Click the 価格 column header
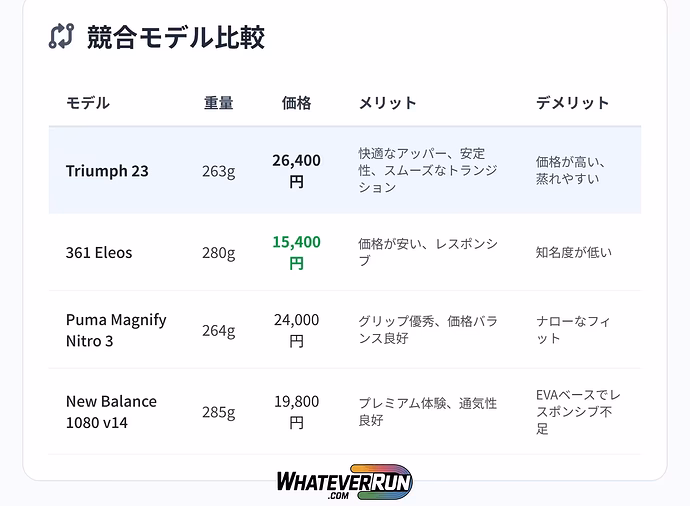 tap(296, 103)
